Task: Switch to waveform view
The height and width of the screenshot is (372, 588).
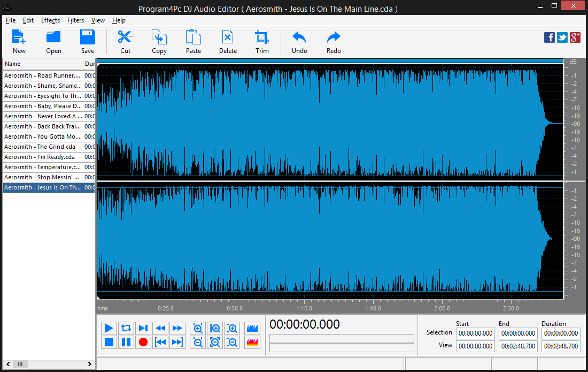Action: click(252, 328)
